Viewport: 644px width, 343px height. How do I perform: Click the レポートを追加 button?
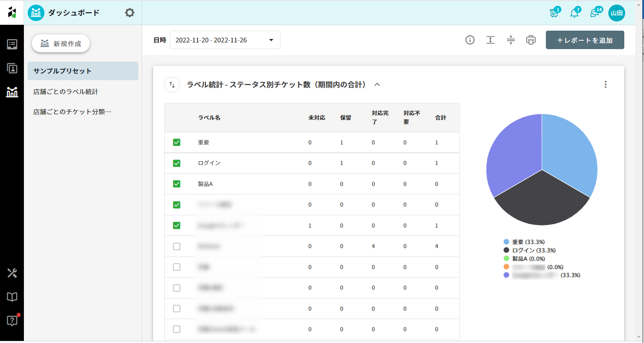pos(584,40)
